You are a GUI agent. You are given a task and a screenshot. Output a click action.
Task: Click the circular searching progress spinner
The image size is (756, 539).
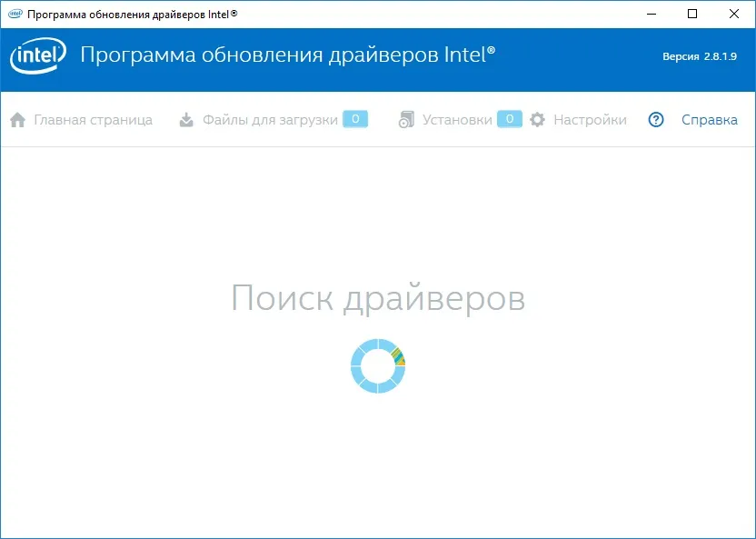(378, 366)
